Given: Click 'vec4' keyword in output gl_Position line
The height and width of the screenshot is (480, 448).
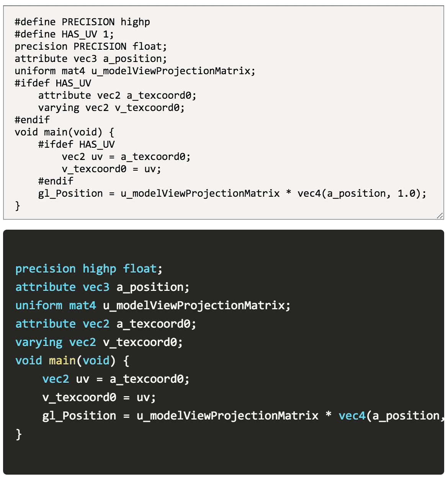Looking at the screenshot, I should (x=352, y=416).
